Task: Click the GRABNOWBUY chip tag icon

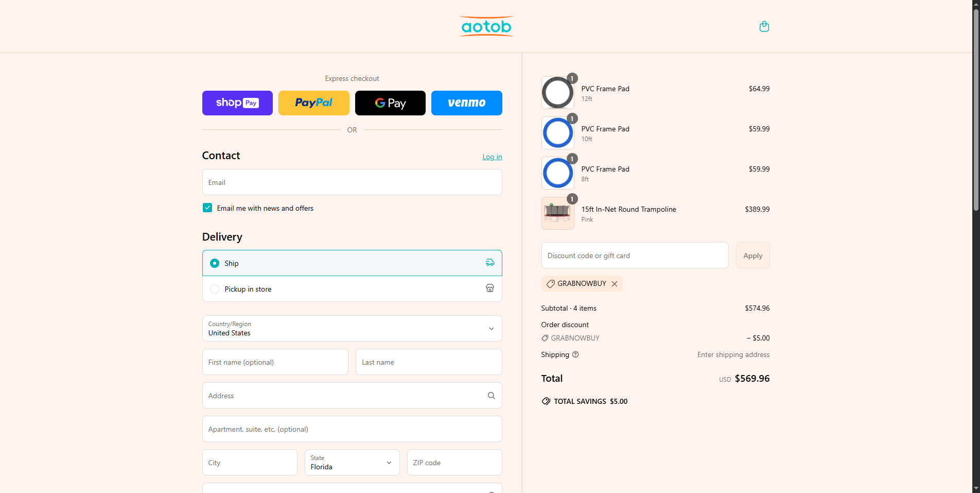Action: (x=550, y=284)
